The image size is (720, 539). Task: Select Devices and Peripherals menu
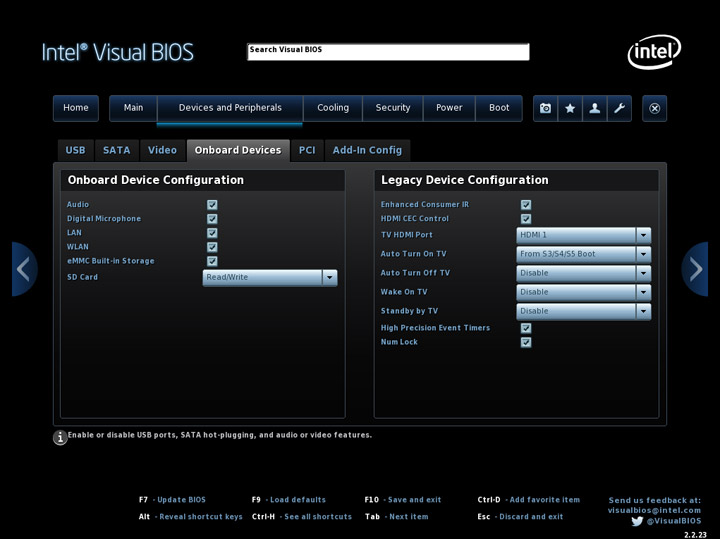click(x=230, y=108)
